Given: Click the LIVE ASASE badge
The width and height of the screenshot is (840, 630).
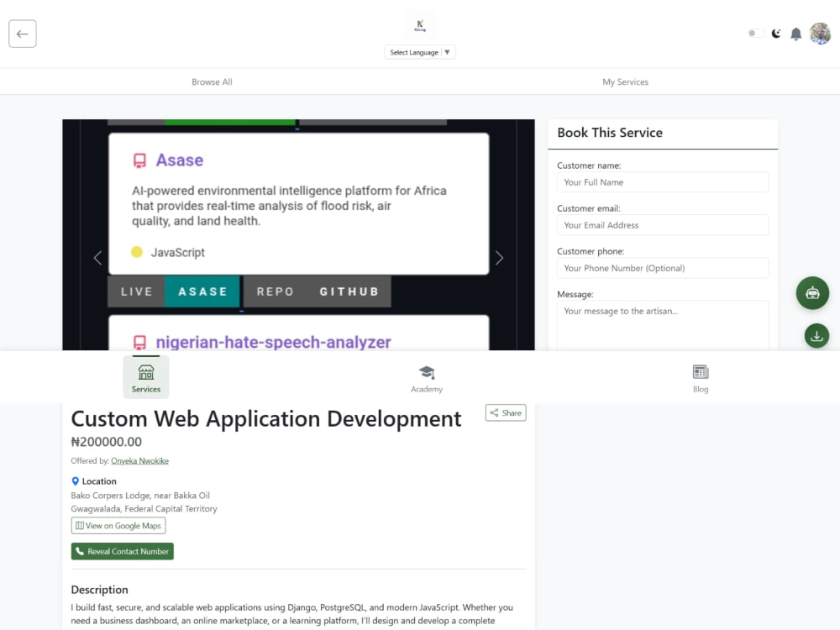Looking at the screenshot, I should click(174, 291).
